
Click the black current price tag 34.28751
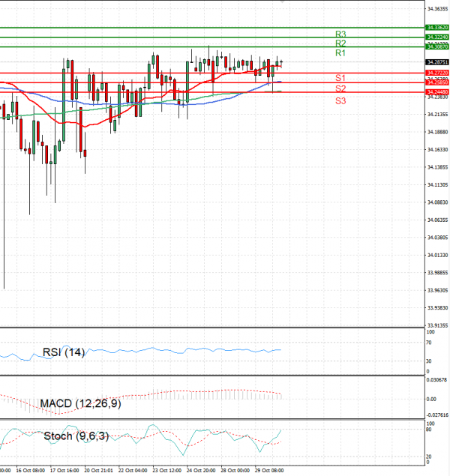tap(437, 62)
